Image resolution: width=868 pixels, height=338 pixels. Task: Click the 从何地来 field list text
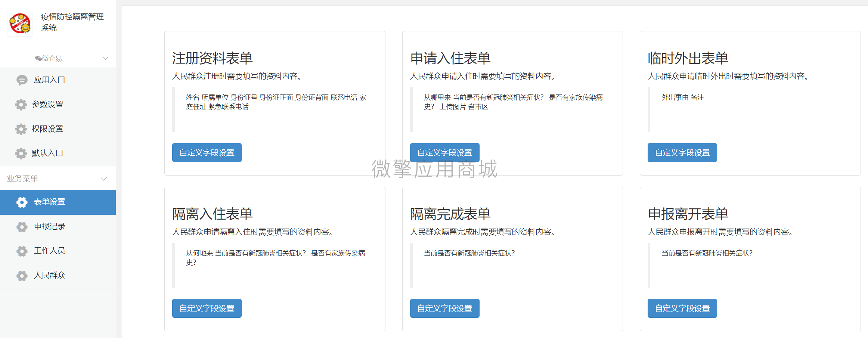click(x=276, y=258)
